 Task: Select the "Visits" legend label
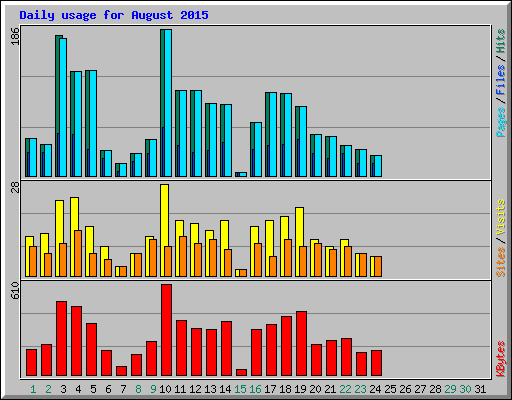(x=501, y=217)
